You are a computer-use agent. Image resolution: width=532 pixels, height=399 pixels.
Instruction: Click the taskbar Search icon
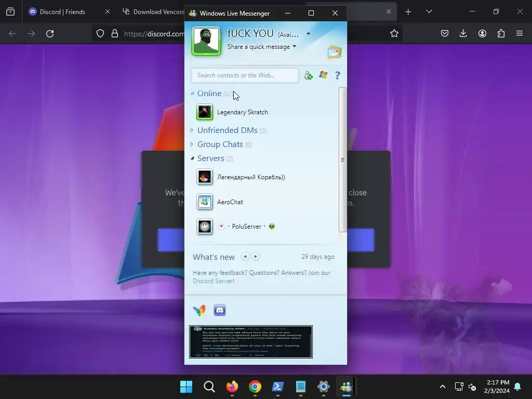click(209, 387)
